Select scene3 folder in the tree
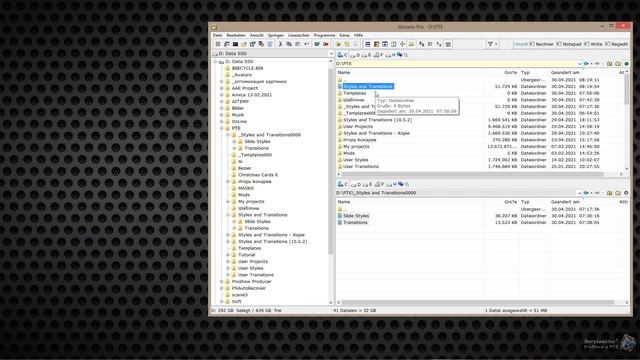Viewport: 640px width, 360px height. tap(240, 295)
